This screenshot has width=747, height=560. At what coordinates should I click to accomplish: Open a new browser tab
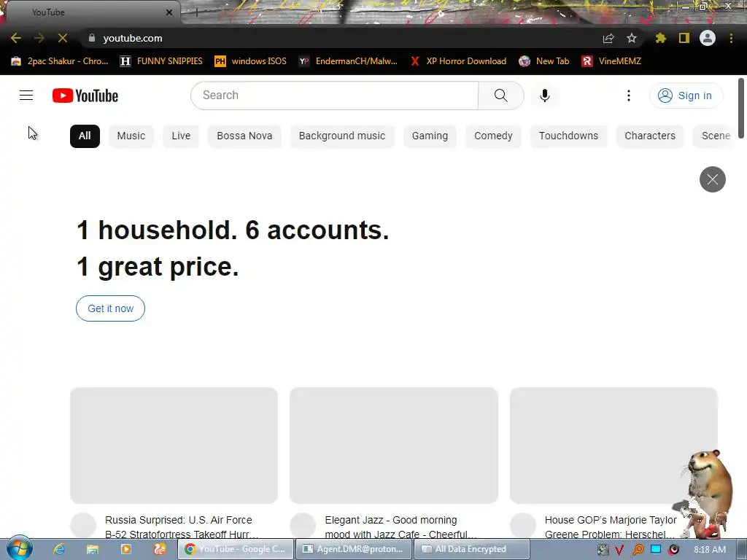coord(196,12)
